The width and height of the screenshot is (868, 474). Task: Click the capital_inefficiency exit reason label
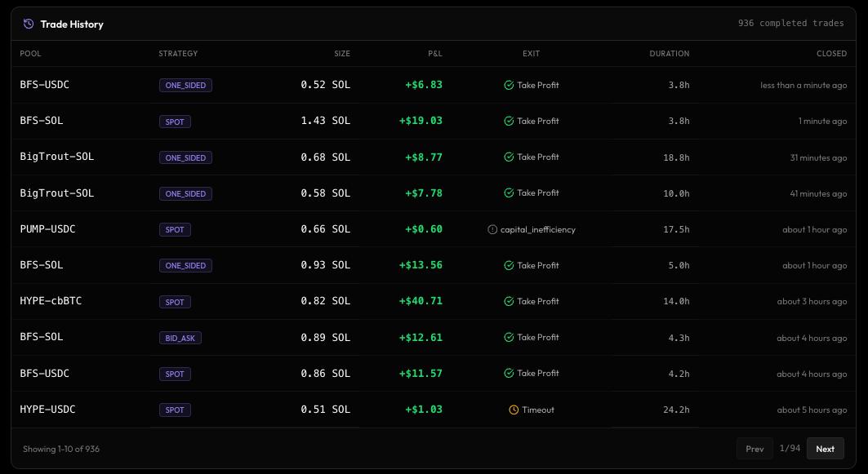[x=538, y=229]
